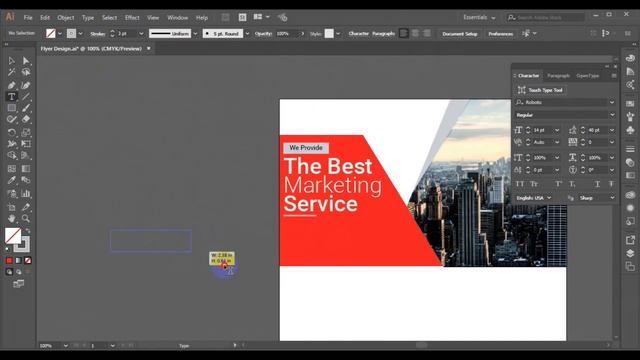
Task: Select the Magic Wand tool
Action: [11, 72]
